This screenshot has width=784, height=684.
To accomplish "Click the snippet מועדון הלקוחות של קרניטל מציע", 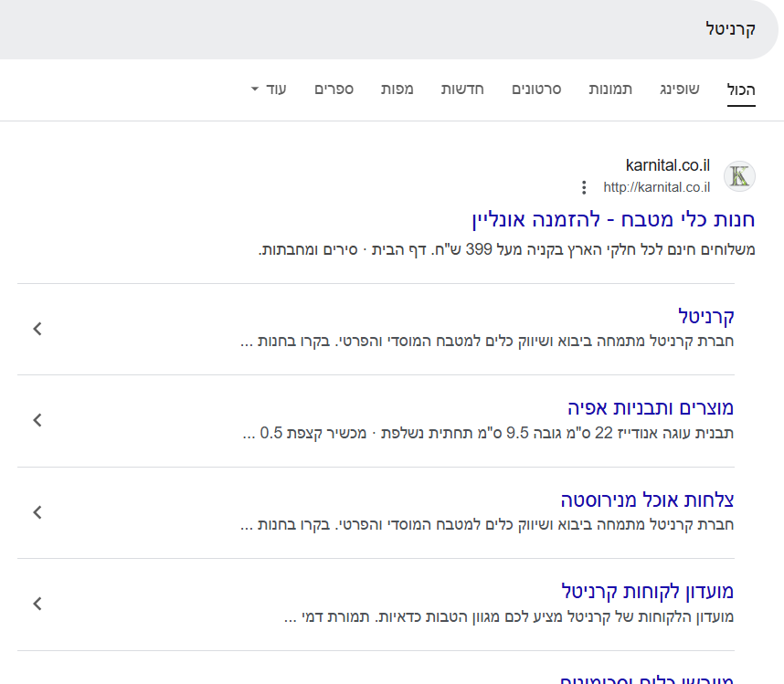I will [509, 616].
